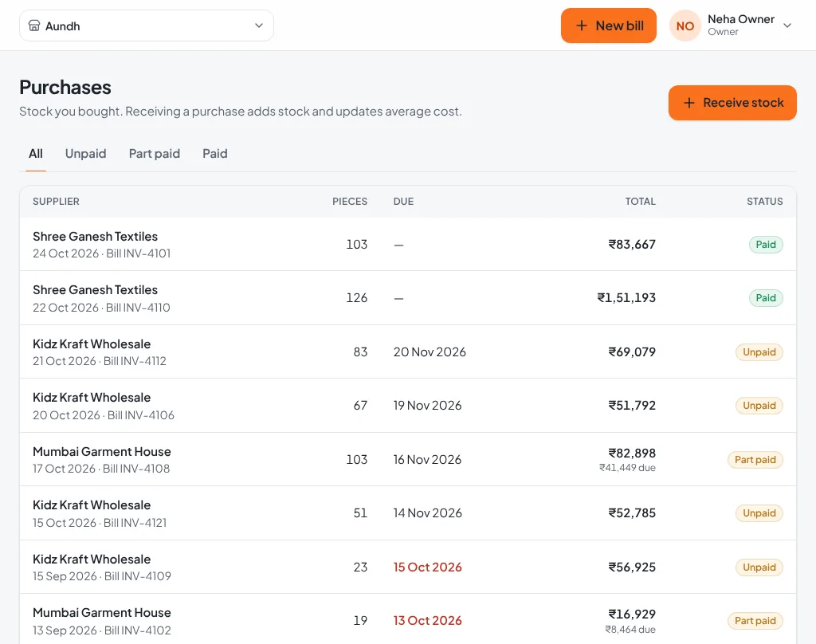Click the Unpaid badge for ₹69,079
Screen dimensions: 816x644
pos(759,352)
